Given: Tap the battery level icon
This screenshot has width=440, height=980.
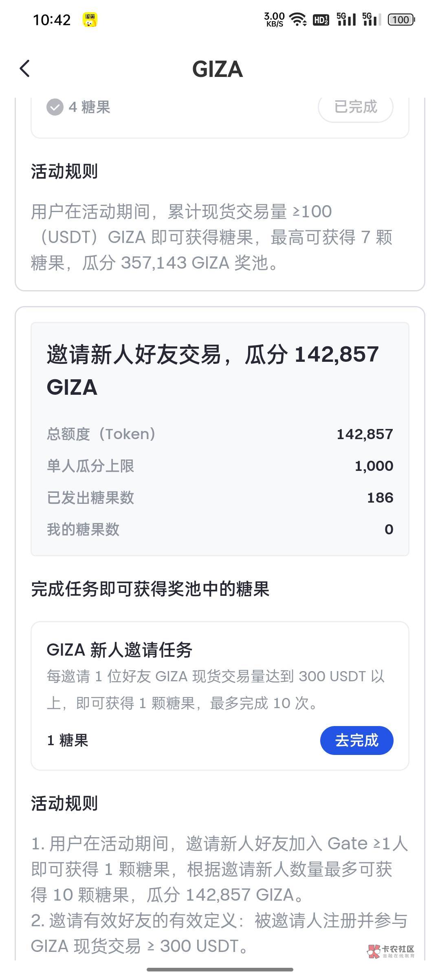Looking at the screenshot, I should (x=401, y=20).
